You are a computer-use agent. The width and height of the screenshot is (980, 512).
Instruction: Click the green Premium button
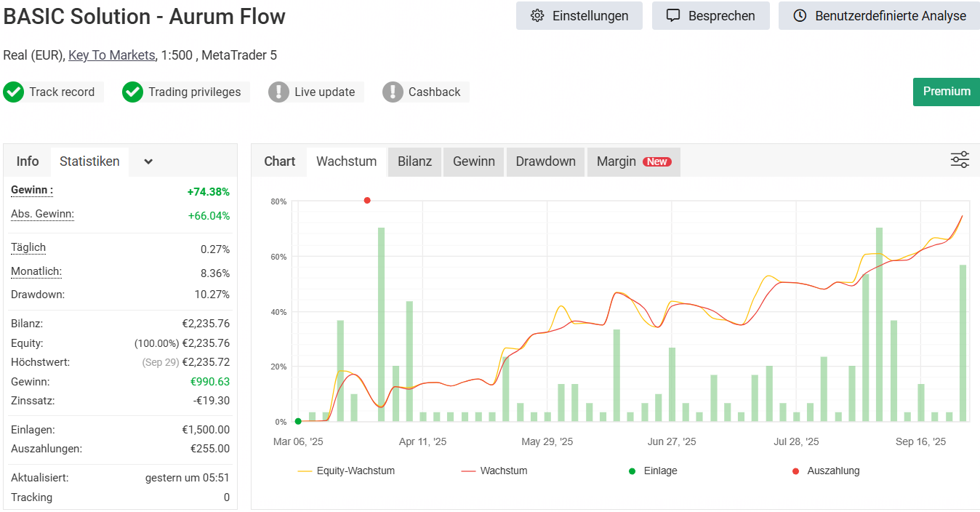point(946,92)
